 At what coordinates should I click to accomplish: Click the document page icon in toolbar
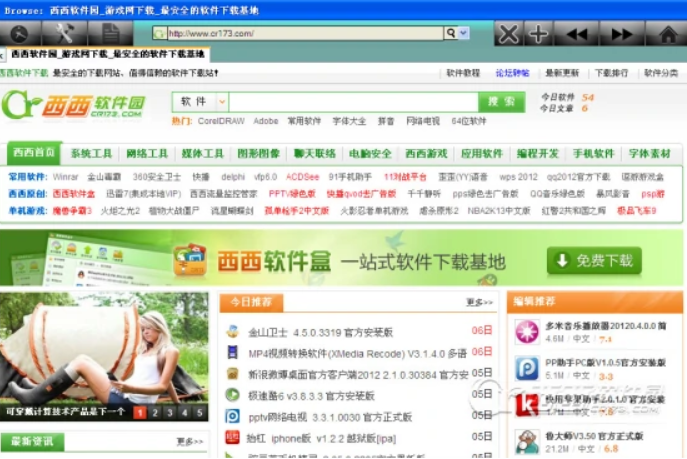point(110,34)
